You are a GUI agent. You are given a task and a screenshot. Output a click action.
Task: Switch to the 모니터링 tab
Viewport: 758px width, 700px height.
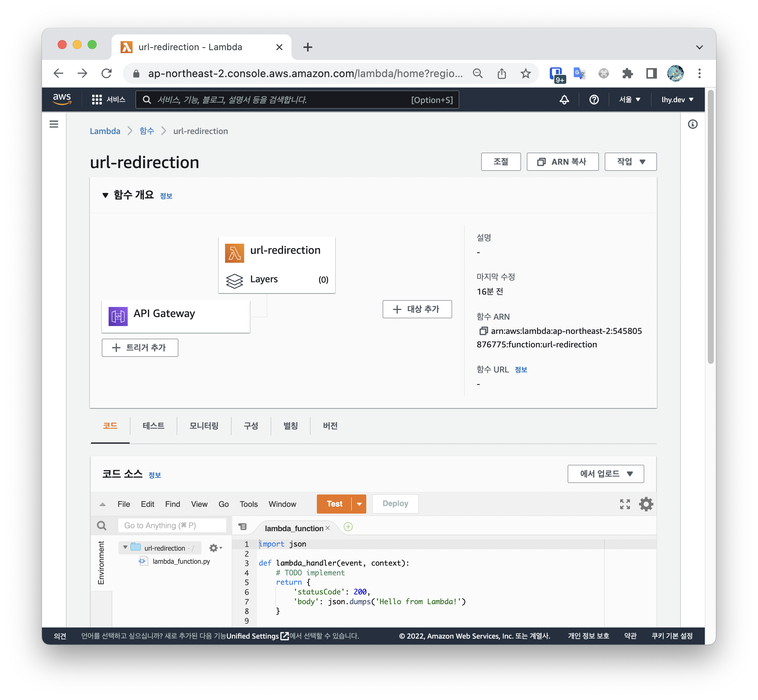204,426
